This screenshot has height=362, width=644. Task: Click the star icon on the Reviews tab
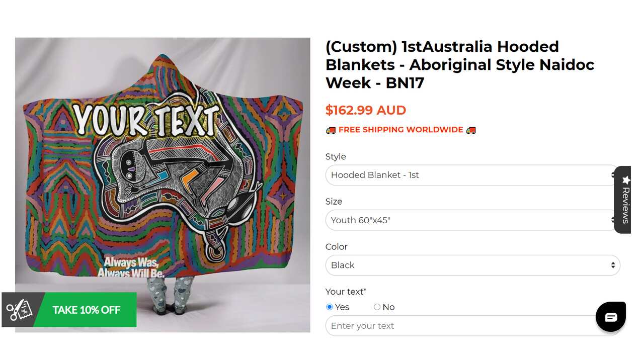click(x=626, y=179)
